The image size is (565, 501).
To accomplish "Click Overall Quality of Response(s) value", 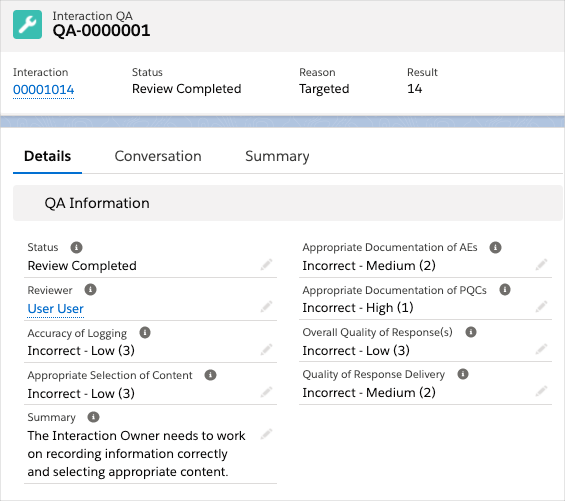I will click(x=356, y=350).
